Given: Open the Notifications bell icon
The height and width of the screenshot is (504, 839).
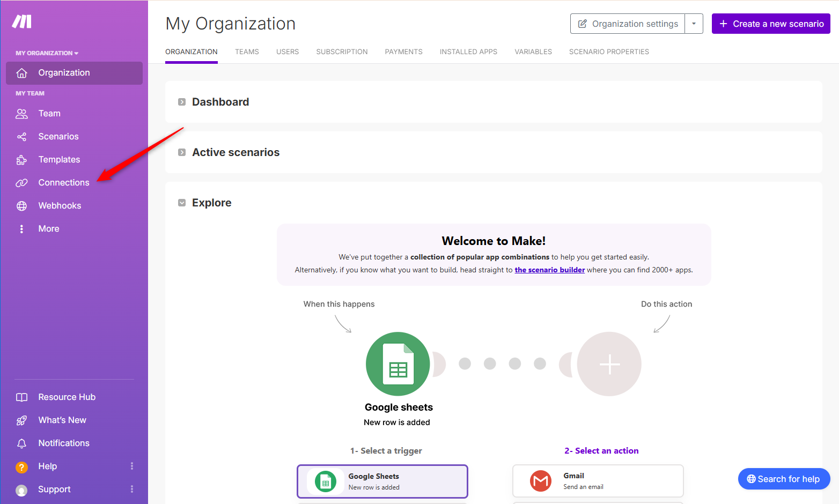Looking at the screenshot, I should pos(21,443).
